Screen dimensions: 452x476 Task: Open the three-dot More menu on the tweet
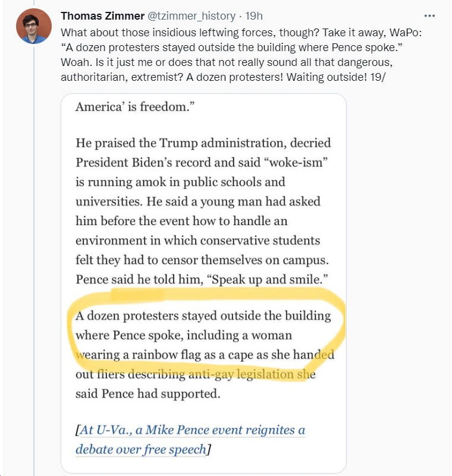(x=429, y=16)
